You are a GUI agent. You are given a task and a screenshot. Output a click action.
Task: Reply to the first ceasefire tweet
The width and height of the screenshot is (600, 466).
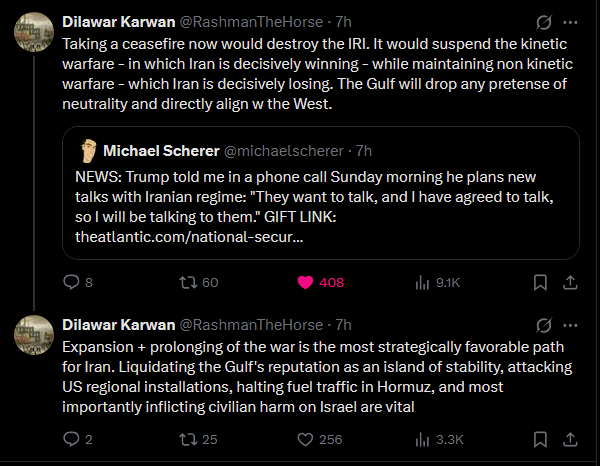[x=70, y=282]
